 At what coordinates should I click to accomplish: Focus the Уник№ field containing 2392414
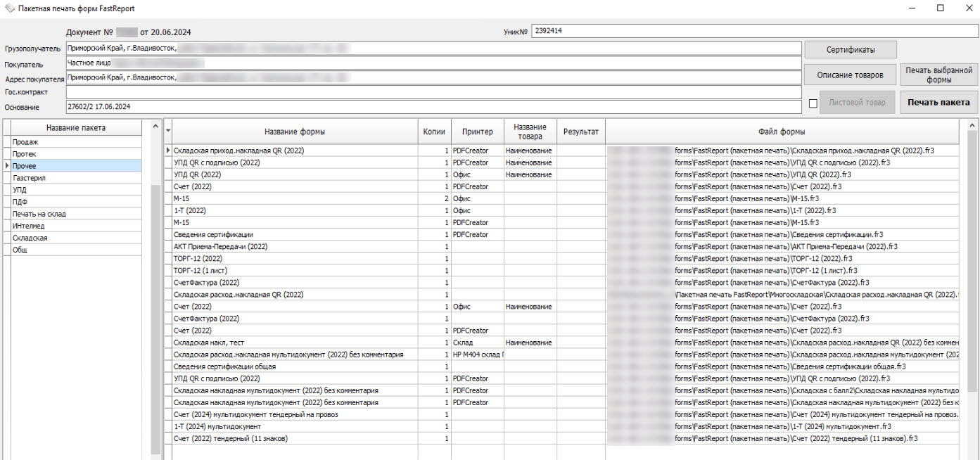[754, 31]
